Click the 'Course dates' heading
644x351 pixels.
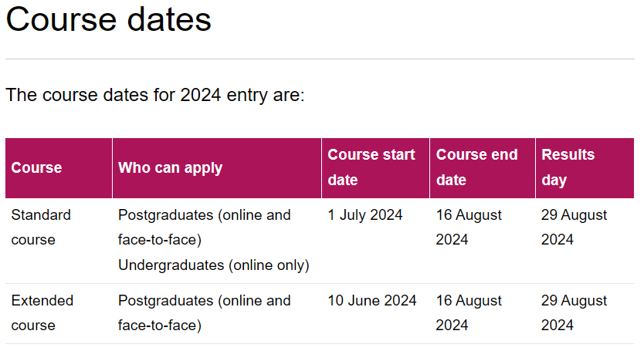point(108,19)
